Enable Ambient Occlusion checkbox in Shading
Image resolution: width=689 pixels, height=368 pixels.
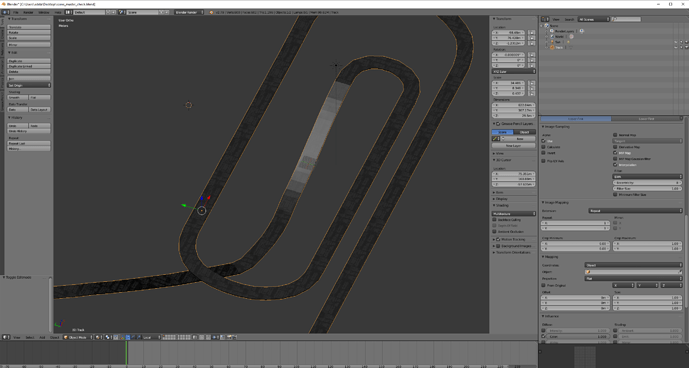coord(494,231)
